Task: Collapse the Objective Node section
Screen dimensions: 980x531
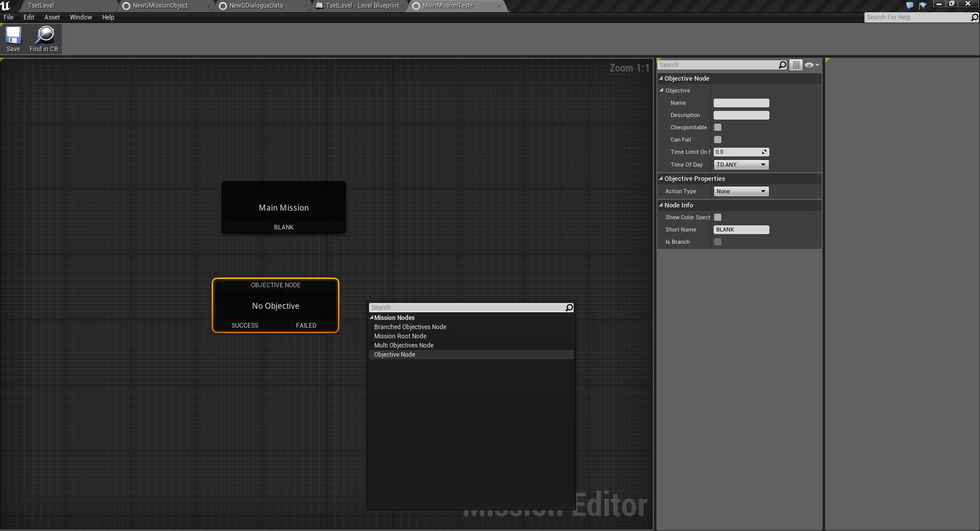Action: point(661,78)
